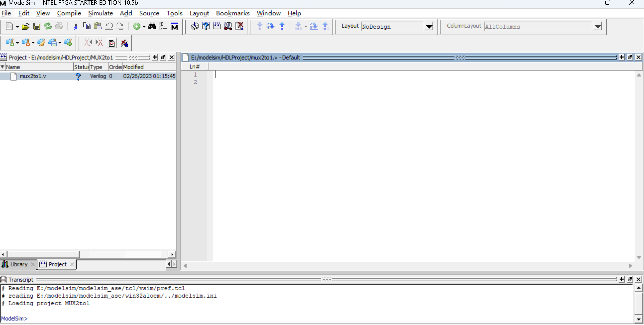
Task: Click the Compile toolbar icon
Action: point(195,26)
